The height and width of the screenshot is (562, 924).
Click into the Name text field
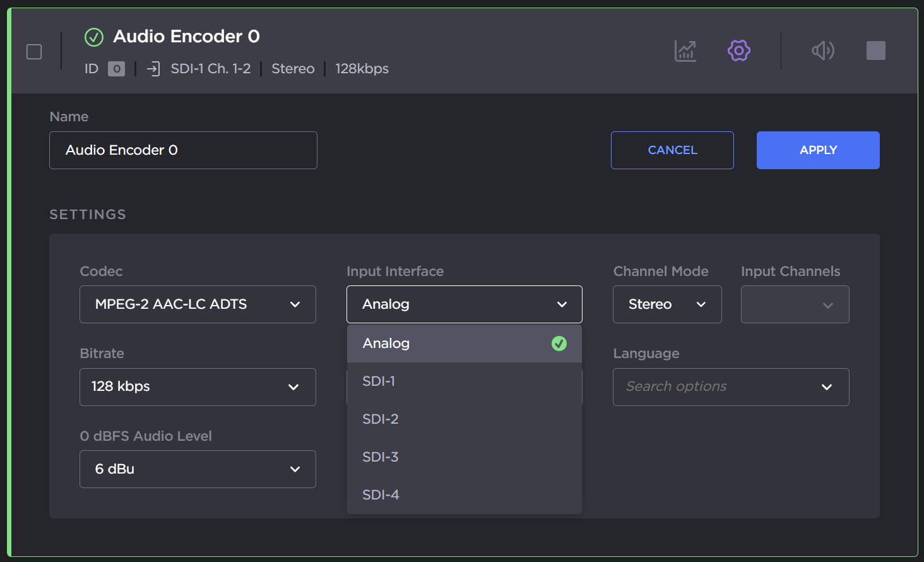(183, 150)
